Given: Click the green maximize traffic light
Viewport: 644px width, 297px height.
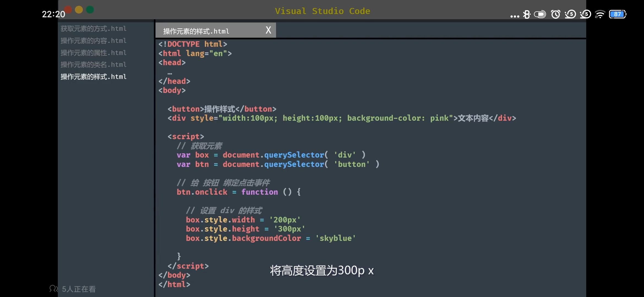Looking at the screenshot, I should click(x=90, y=10).
